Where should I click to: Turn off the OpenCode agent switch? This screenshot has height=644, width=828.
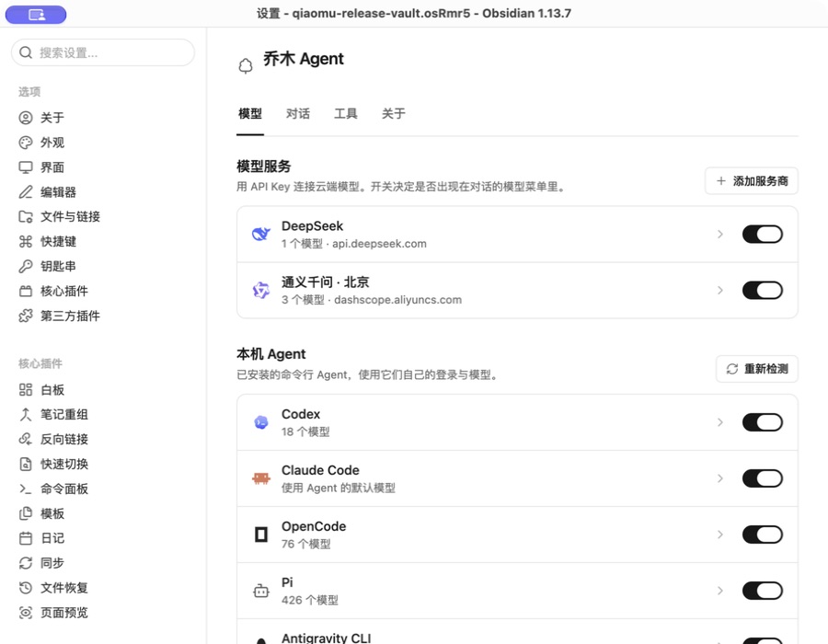coord(762,535)
